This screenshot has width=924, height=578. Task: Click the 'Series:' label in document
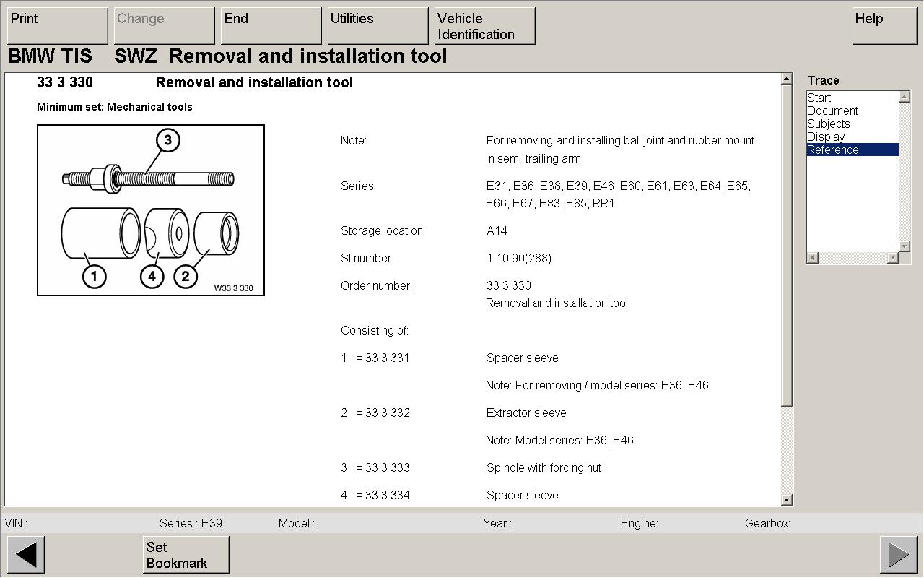[x=358, y=186]
